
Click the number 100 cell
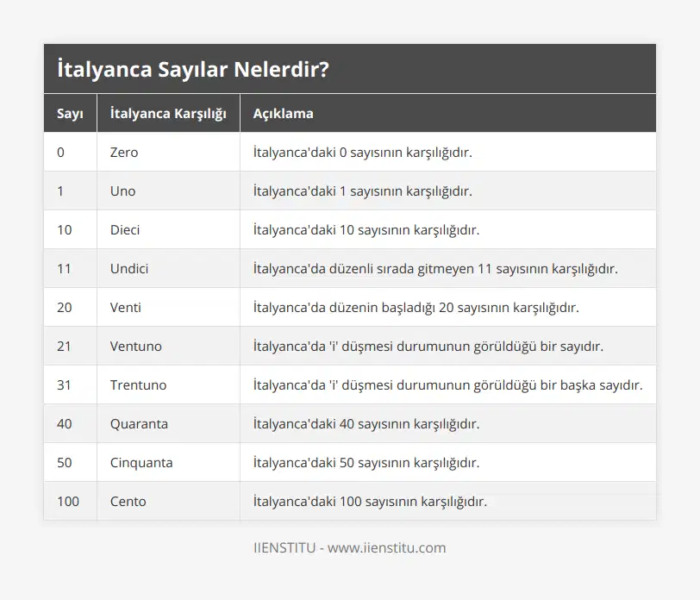pyautogui.click(x=69, y=501)
